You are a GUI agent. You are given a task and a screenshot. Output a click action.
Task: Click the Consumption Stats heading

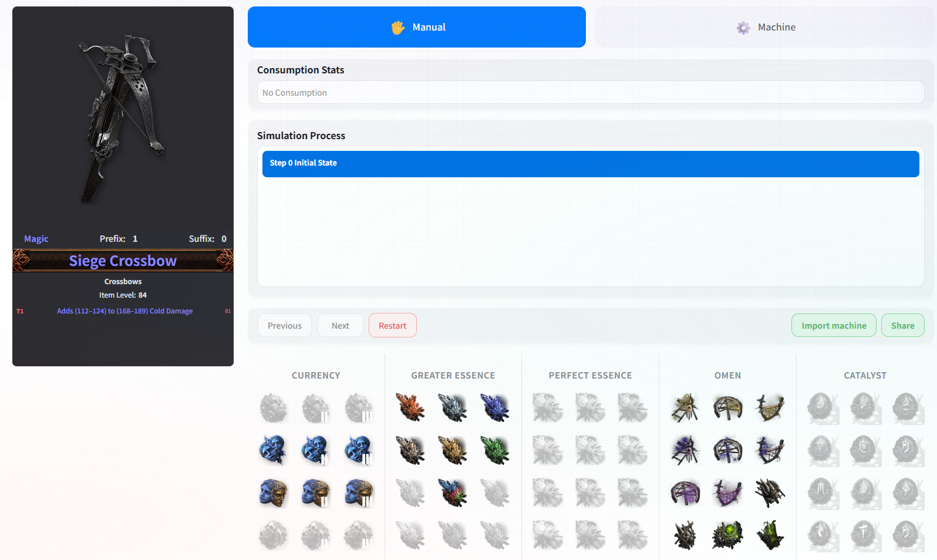click(x=301, y=70)
